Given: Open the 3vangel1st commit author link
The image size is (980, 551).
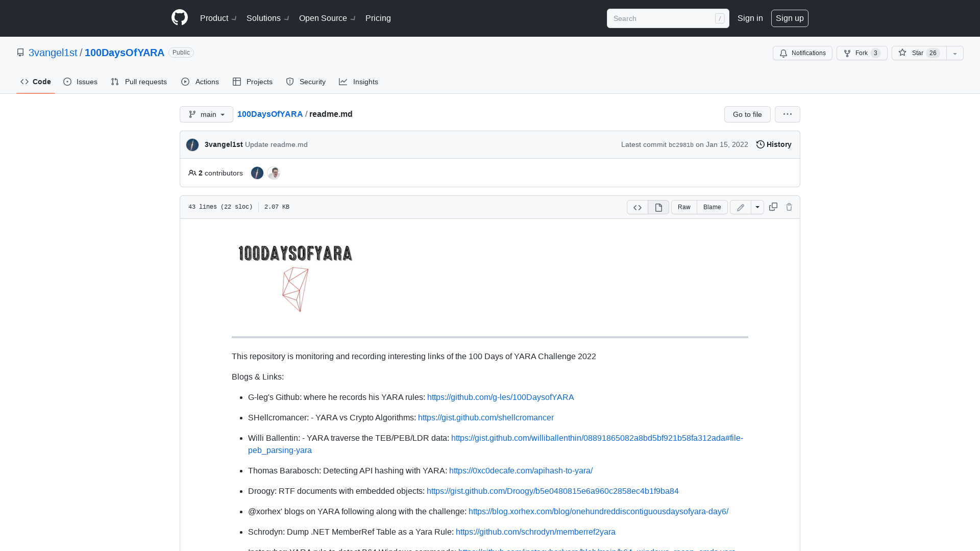Looking at the screenshot, I should tap(224, 144).
